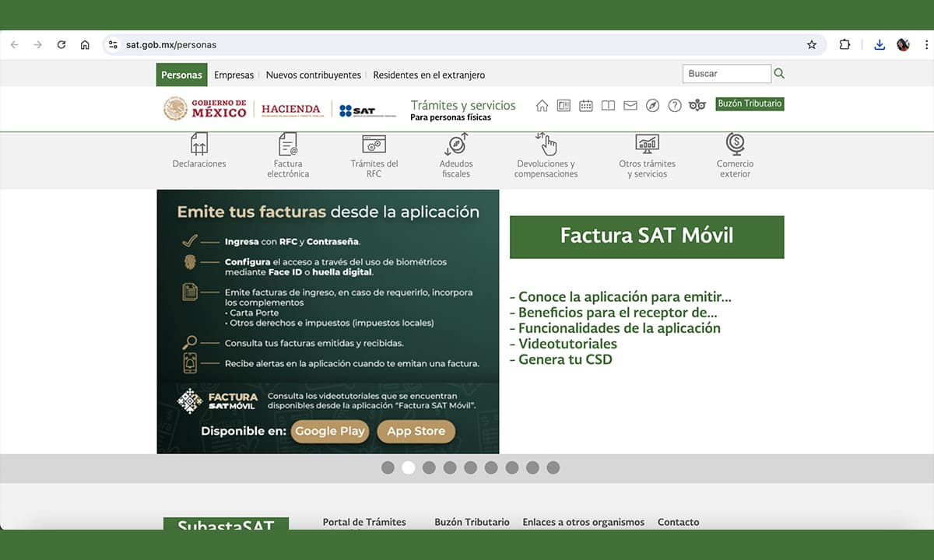Select the Nuevos contribuyentes tab

314,75
